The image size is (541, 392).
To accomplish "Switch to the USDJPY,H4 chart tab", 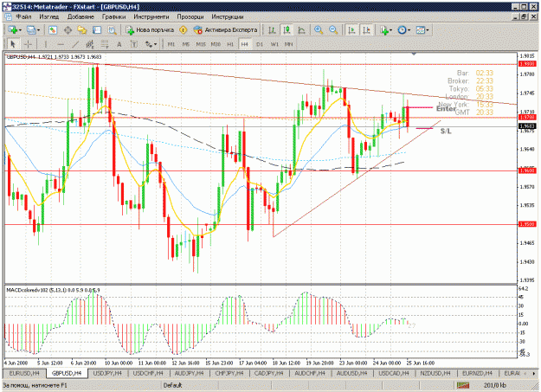I will pos(107,373).
